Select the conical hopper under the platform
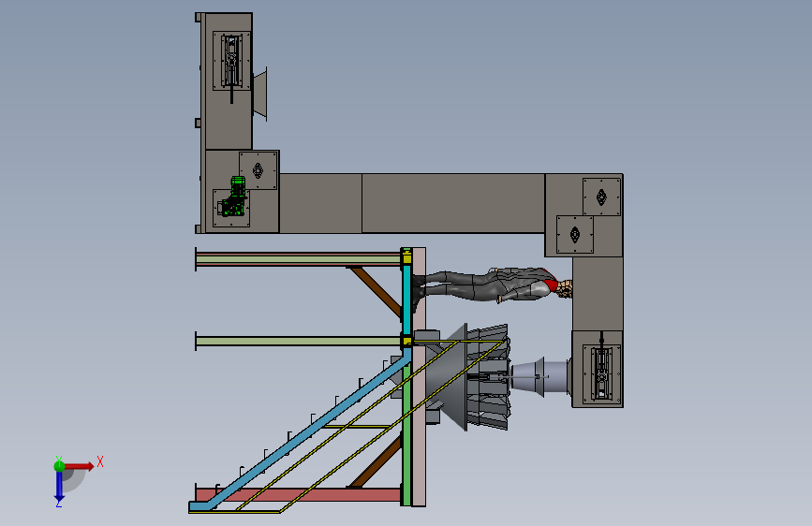The image size is (812, 526). tap(447, 377)
